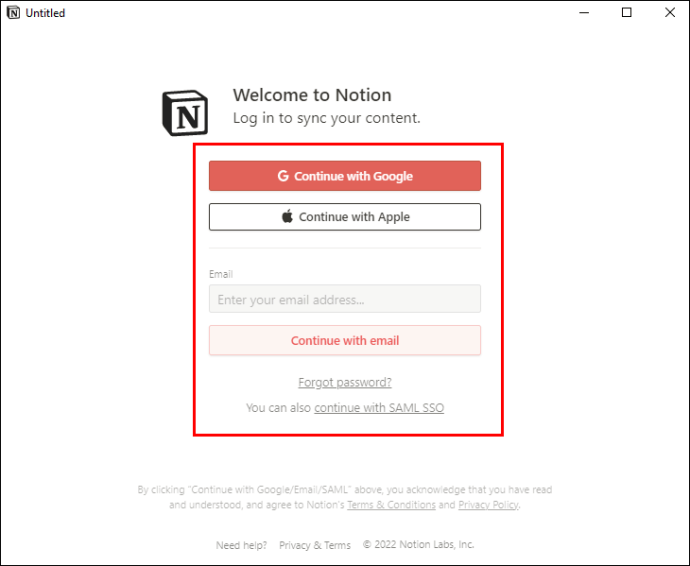Open Terms & Conditions link

391,505
